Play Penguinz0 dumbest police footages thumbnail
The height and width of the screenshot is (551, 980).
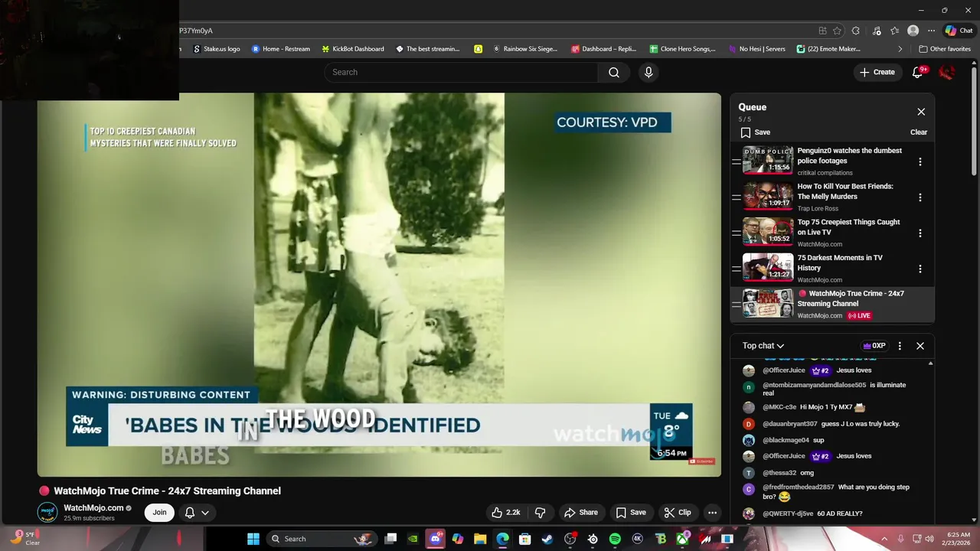(x=768, y=161)
